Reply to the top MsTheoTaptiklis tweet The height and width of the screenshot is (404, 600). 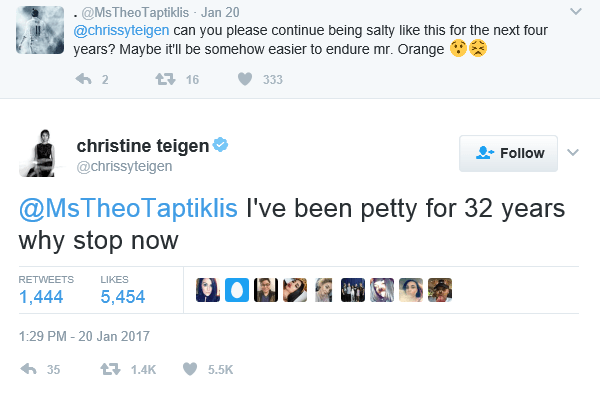[x=83, y=80]
